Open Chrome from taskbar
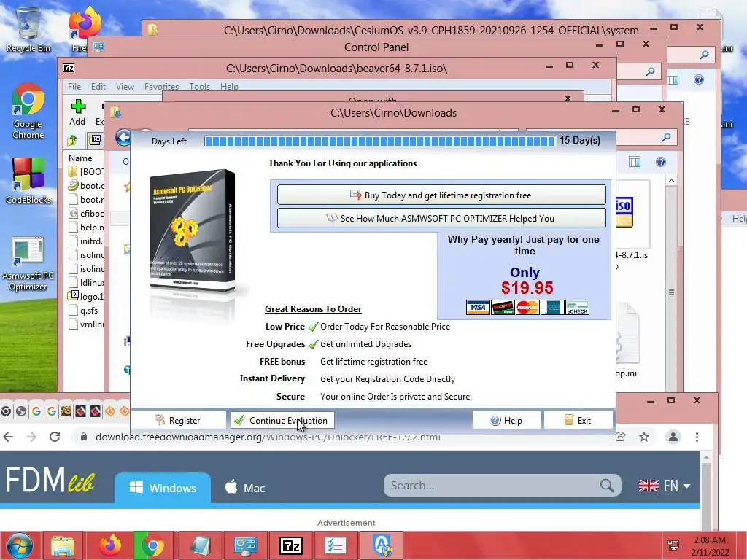747x560 pixels. [153, 545]
